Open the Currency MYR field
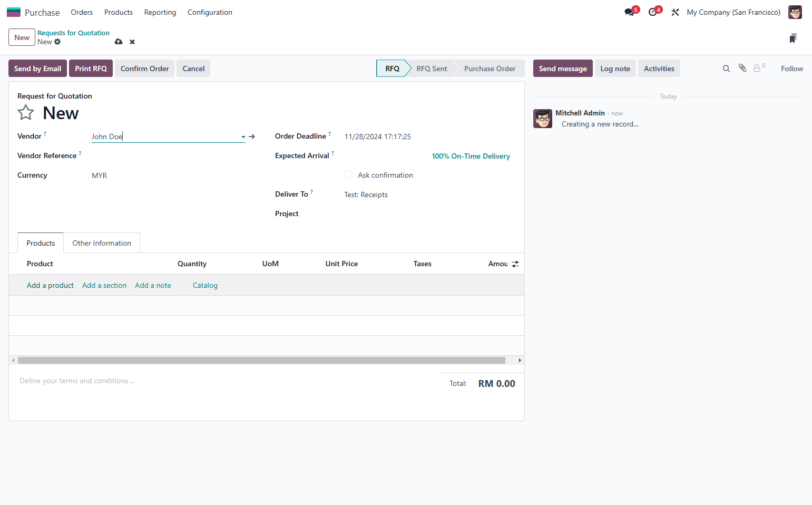 (x=168, y=176)
